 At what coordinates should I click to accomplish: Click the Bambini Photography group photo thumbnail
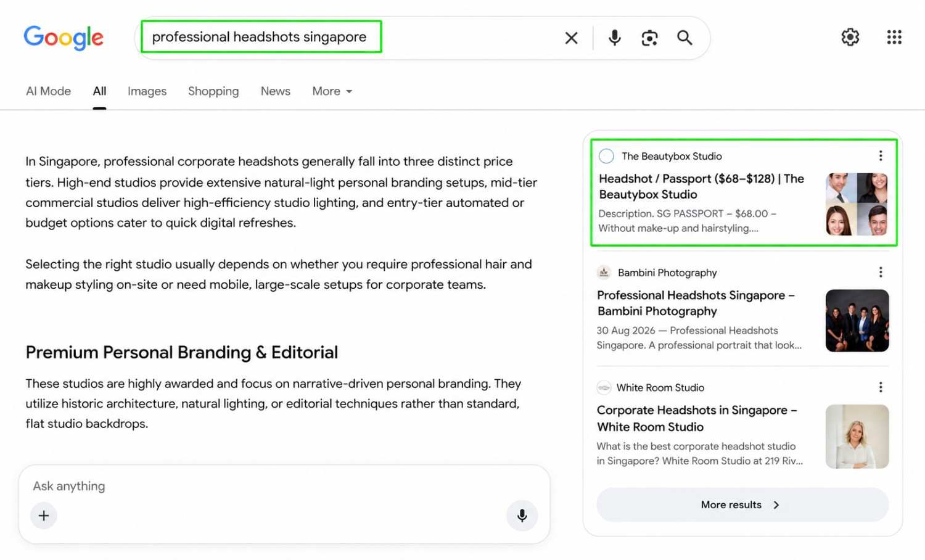tap(857, 321)
